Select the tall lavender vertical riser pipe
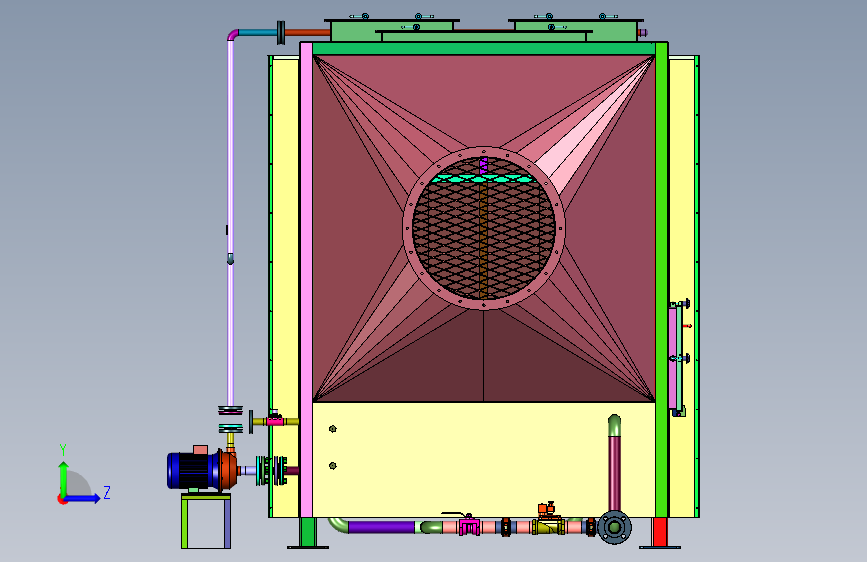The height and width of the screenshot is (562, 867). [231, 221]
